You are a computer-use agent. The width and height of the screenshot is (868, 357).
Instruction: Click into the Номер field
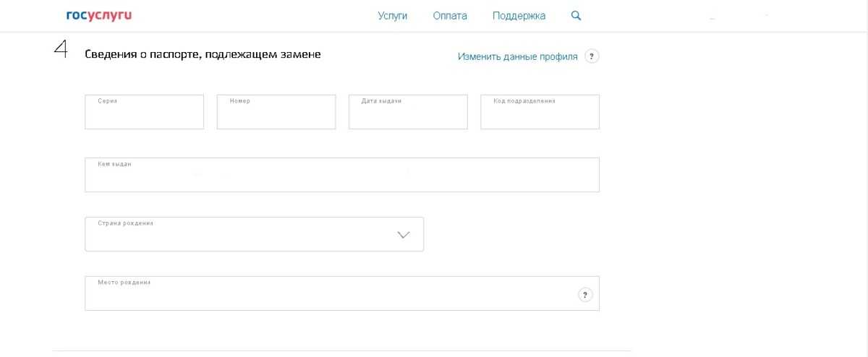(x=276, y=116)
